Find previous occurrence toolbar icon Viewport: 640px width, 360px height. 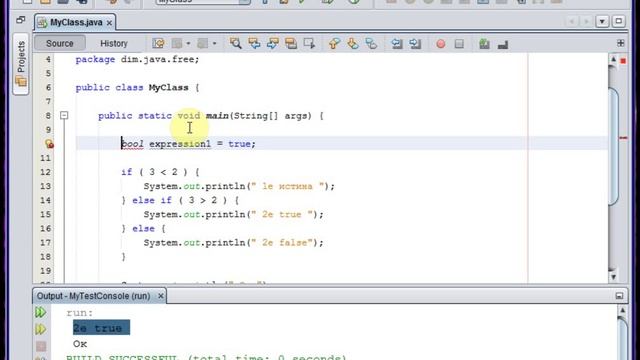254,43
